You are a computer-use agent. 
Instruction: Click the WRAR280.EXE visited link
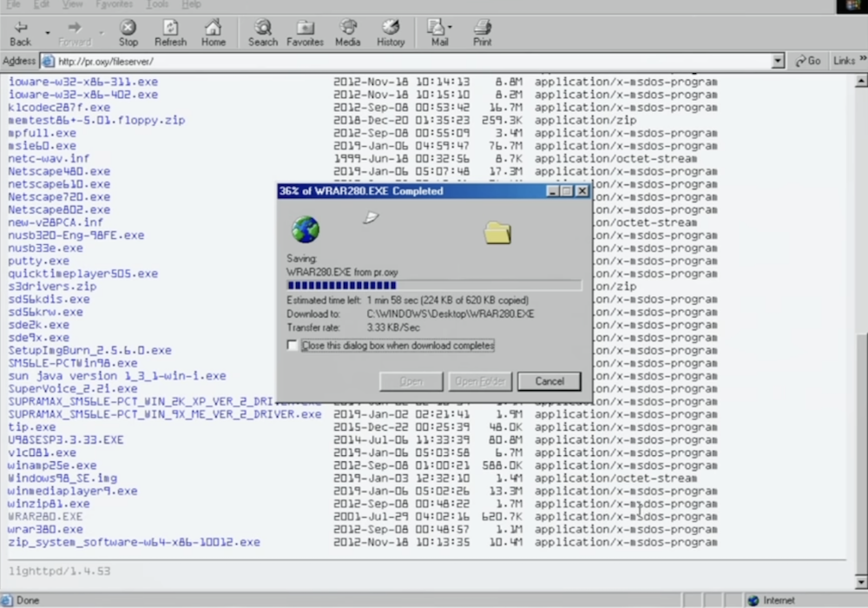pos(45,516)
